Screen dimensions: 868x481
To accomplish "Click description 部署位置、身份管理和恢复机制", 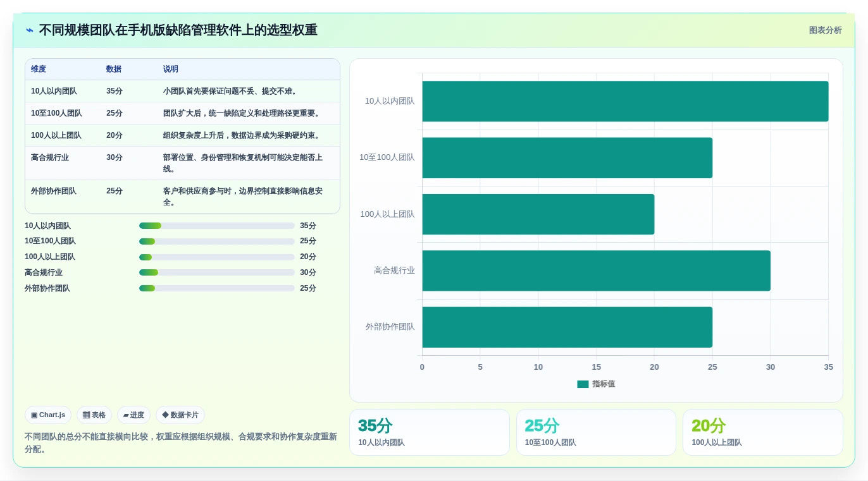I will 244,163.
